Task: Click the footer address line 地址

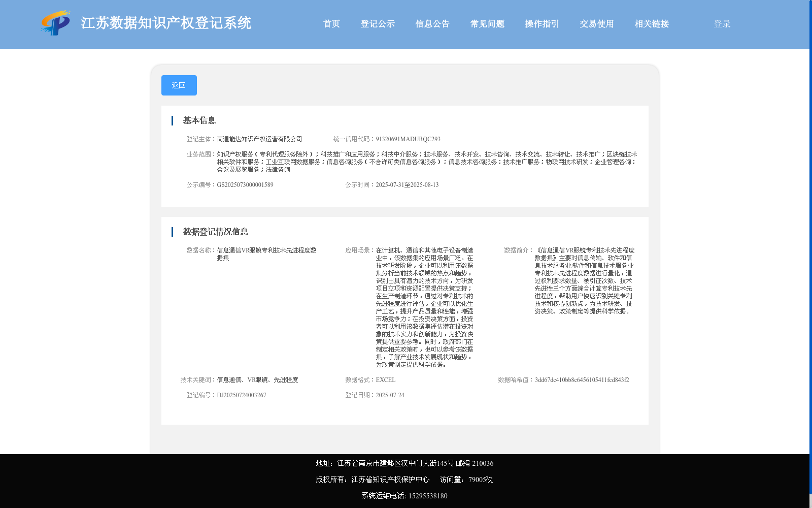Action: [404, 463]
